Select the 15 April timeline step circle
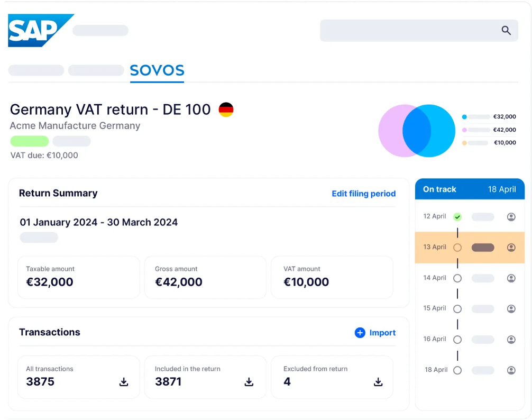 tap(457, 309)
